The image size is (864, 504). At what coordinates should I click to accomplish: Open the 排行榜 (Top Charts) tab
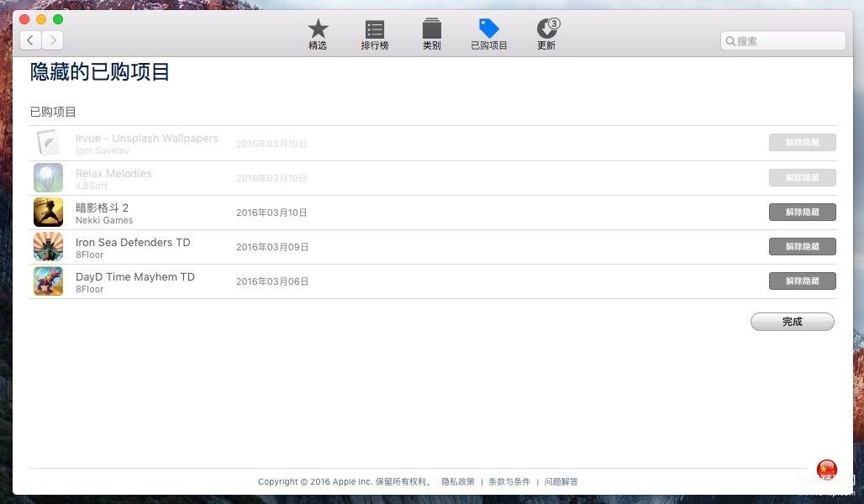(375, 34)
